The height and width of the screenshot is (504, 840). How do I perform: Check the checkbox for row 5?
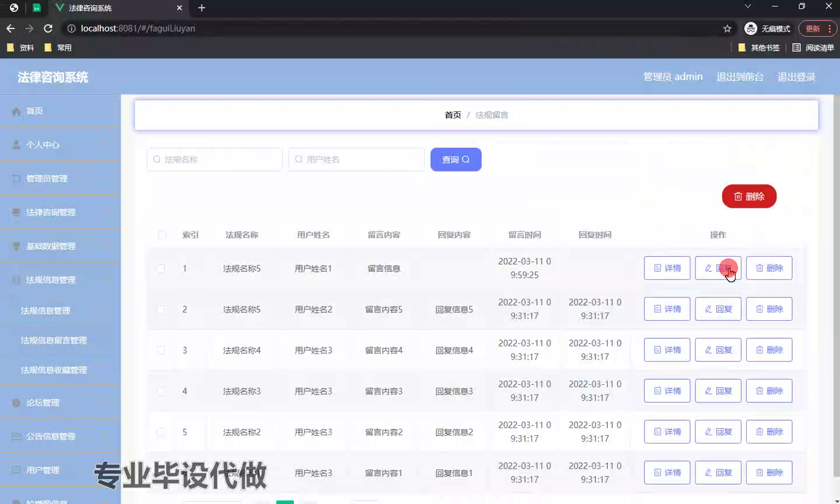tap(160, 432)
